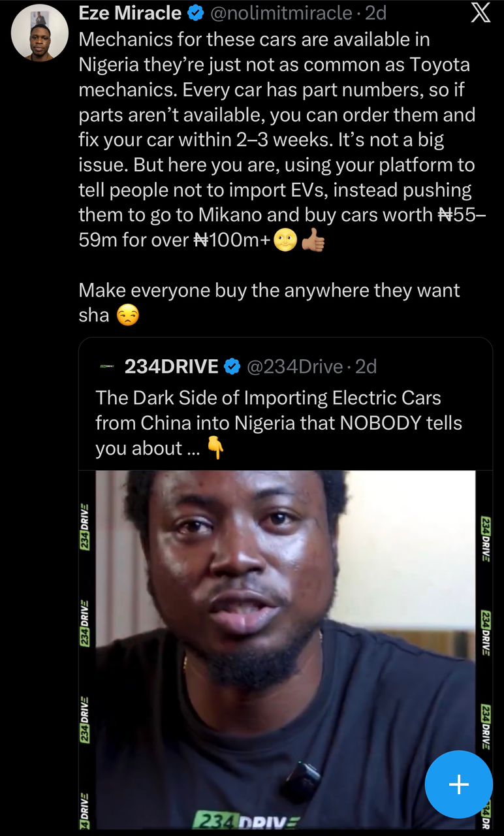Click the main post's 2d timestamp
Screen dimensions: 504x836
click(x=375, y=13)
